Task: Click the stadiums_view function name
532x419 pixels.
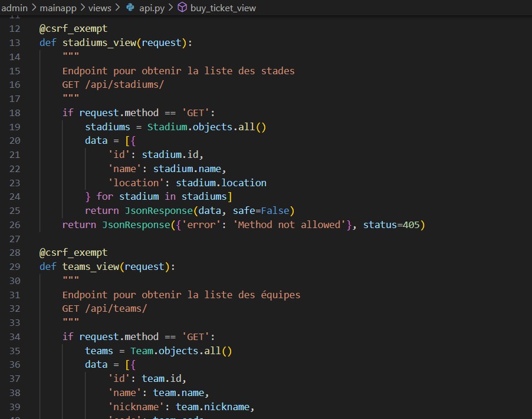Action: (99, 42)
